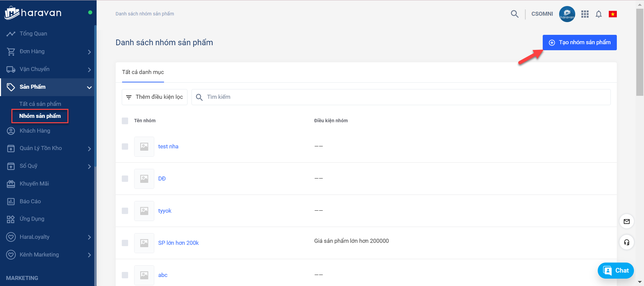Open notifications bell
Viewport: 644px width, 286px height.
[599, 14]
